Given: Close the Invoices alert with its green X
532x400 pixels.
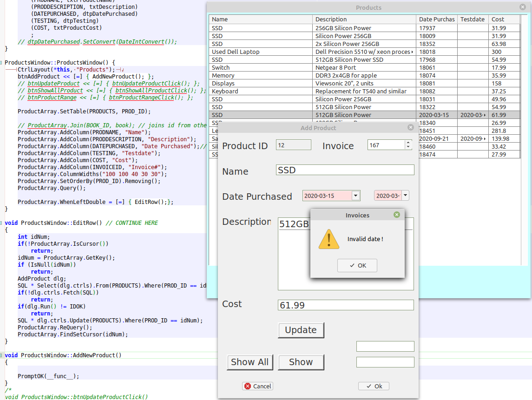Looking at the screenshot, I should (396, 215).
